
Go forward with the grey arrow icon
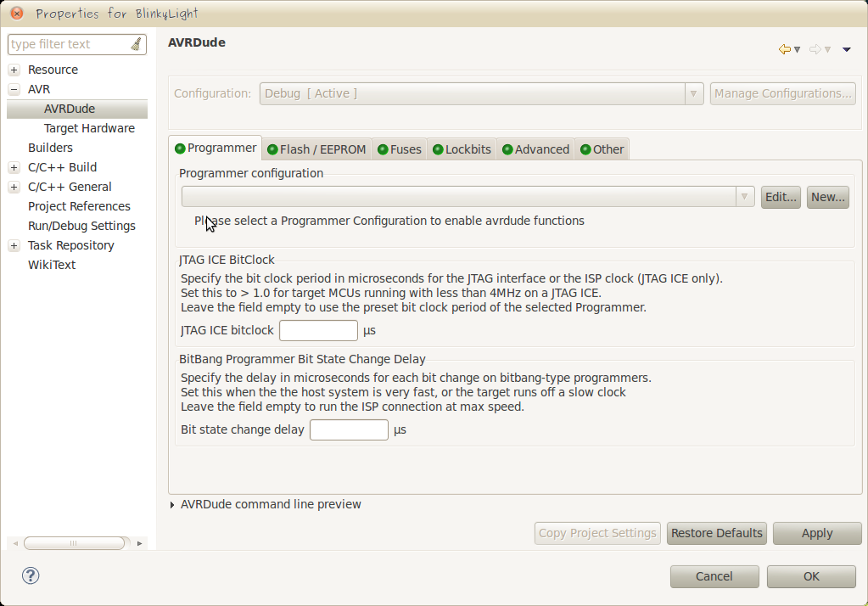click(x=815, y=49)
